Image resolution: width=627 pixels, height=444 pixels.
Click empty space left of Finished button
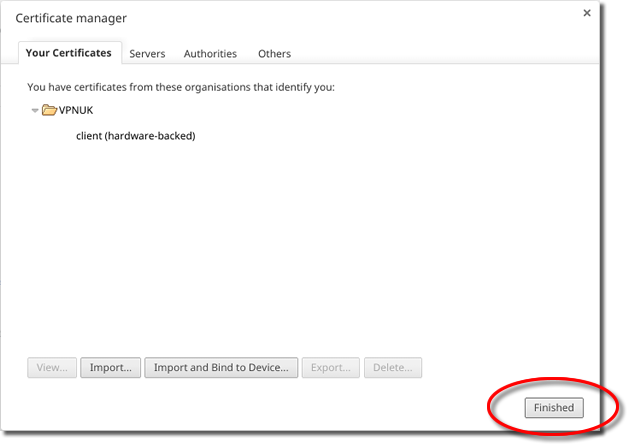[x=300, y=408]
